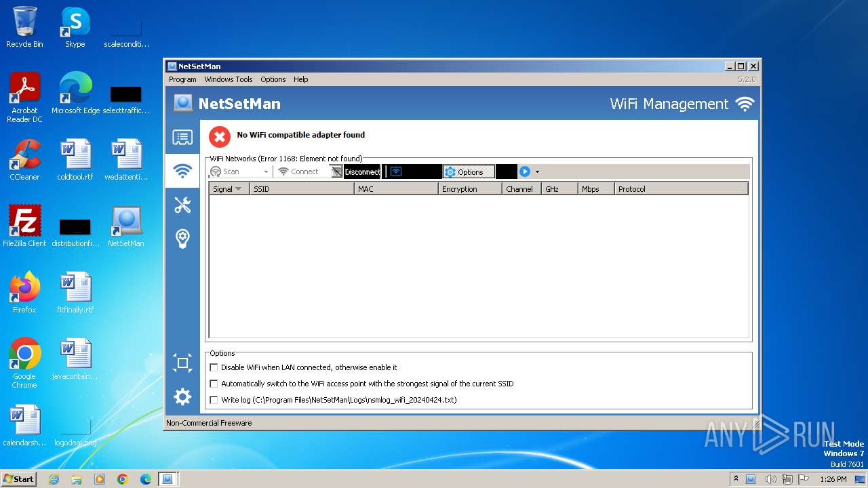Open the Help menu
This screenshot has width=868, height=488.
tap(301, 79)
